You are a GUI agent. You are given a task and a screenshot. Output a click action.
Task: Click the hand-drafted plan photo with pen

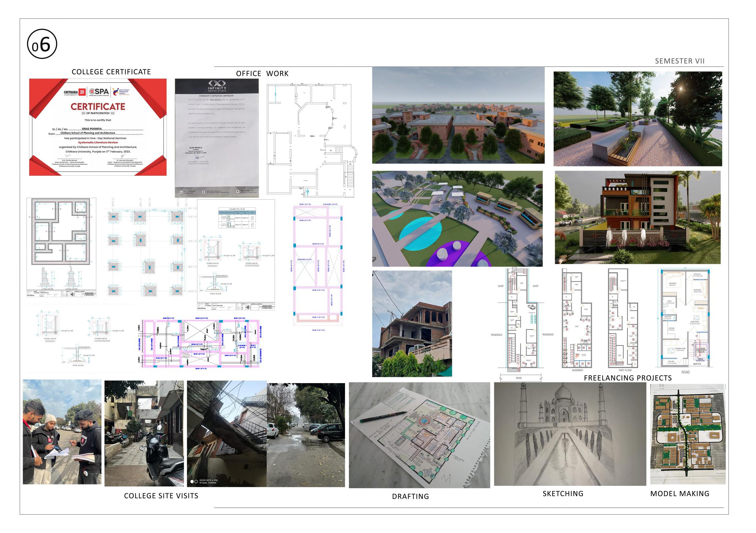(x=419, y=435)
